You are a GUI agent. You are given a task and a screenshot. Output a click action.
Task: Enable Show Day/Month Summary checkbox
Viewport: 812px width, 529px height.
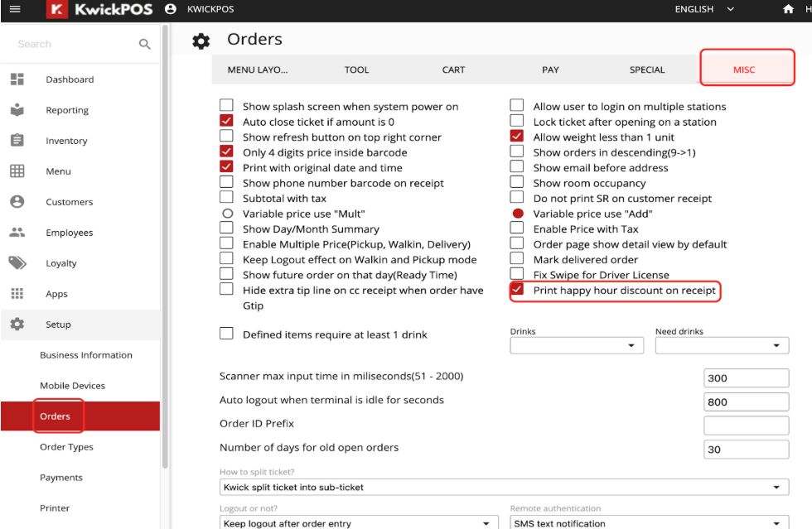coord(226,227)
